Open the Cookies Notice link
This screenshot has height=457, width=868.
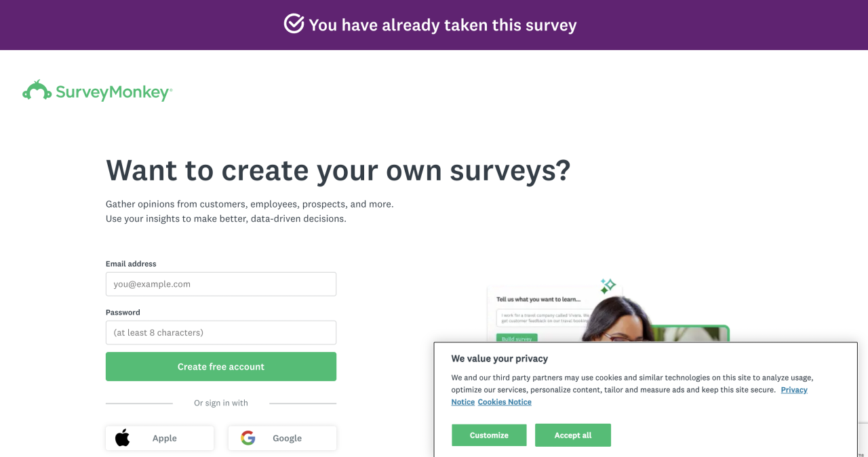click(505, 402)
